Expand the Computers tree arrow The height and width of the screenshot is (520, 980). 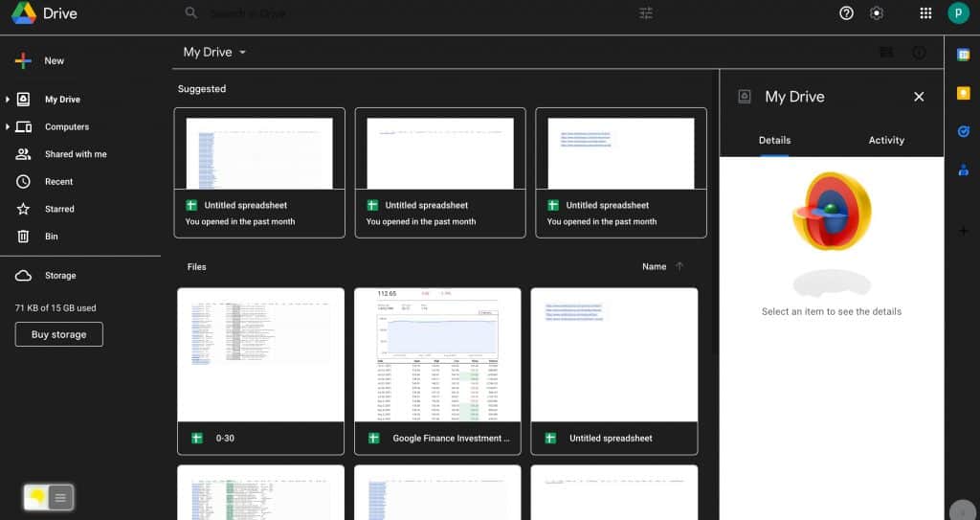point(7,126)
